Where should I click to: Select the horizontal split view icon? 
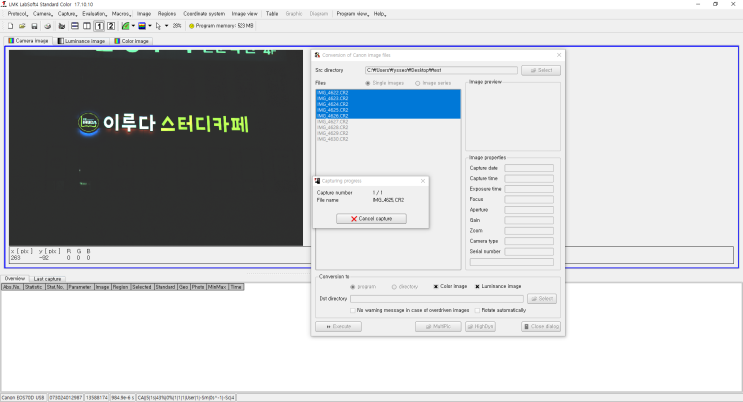tap(75, 26)
